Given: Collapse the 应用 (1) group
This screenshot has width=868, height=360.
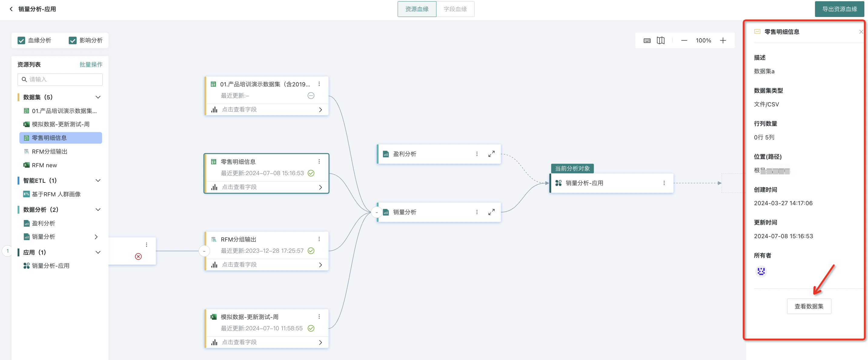Looking at the screenshot, I should click(98, 252).
